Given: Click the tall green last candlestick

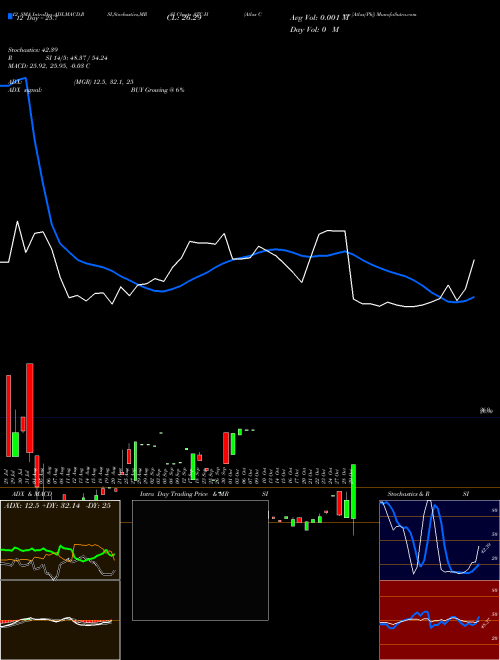Looking at the screenshot, I should 354,491.
